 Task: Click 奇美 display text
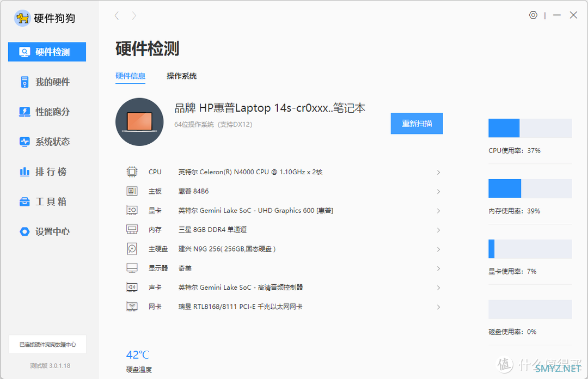185,268
